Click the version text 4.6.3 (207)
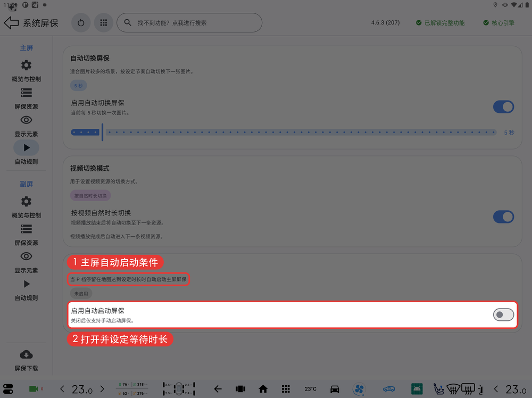Image resolution: width=532 pixels, height=398 pixels. pos(385,23)
